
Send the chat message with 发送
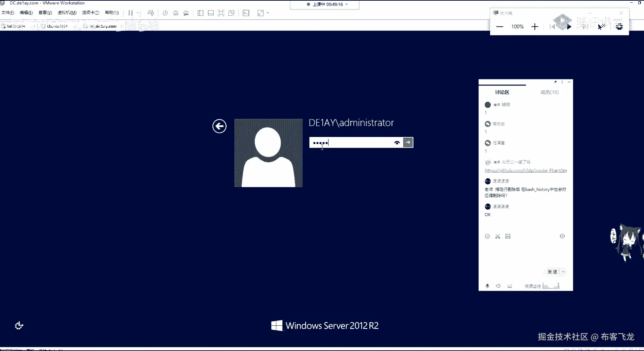click(x=552, y=272)
